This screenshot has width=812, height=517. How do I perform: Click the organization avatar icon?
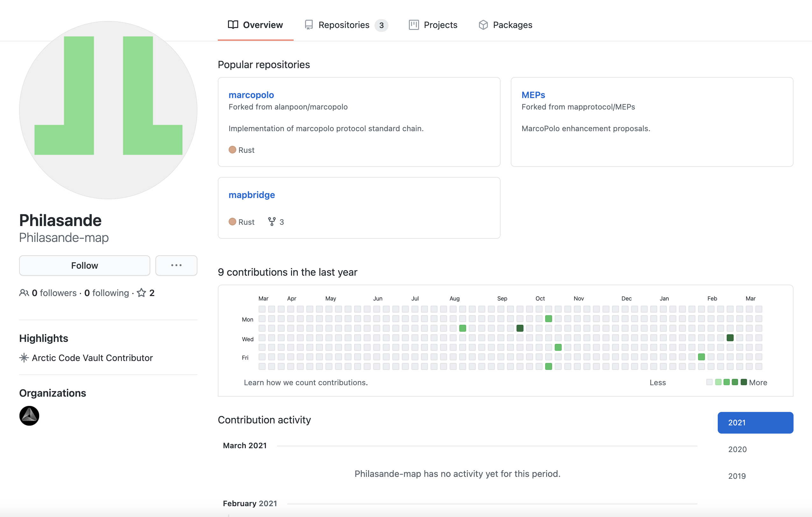29,415
